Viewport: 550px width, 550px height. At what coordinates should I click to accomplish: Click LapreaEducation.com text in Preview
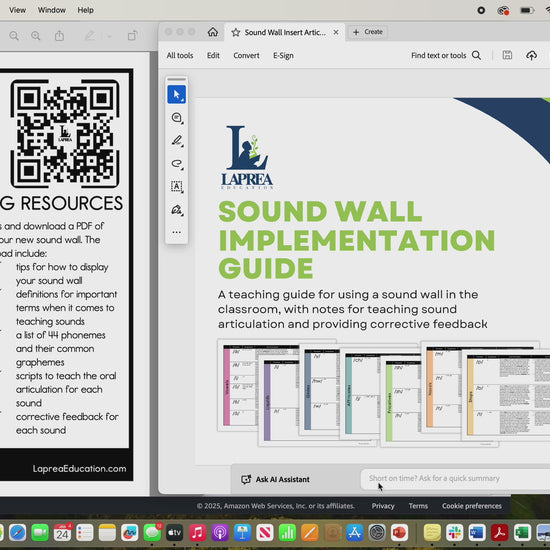coord(79,469)
